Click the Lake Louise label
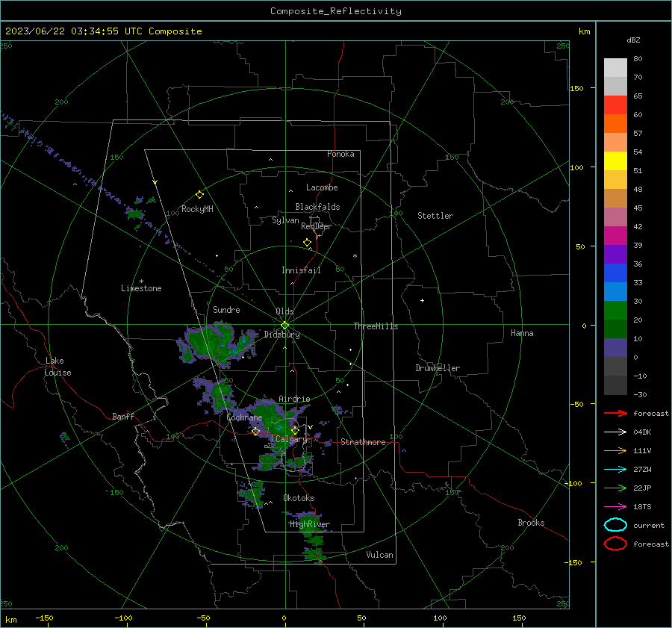 point(57,367)
